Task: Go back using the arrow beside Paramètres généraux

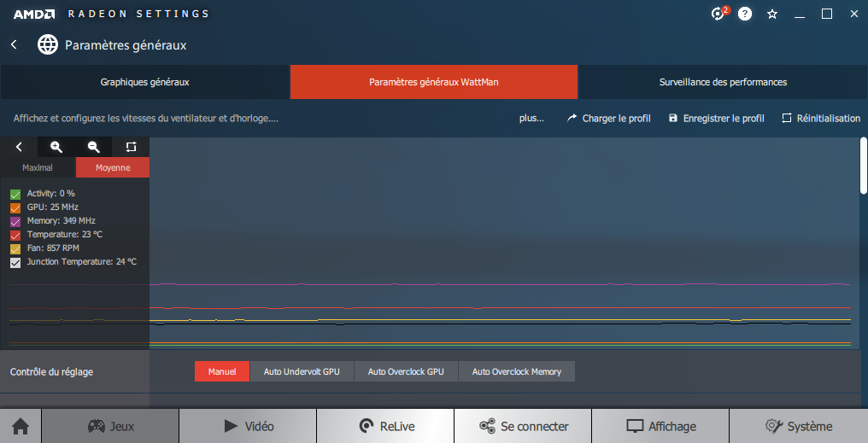Action: pos(14,44)
